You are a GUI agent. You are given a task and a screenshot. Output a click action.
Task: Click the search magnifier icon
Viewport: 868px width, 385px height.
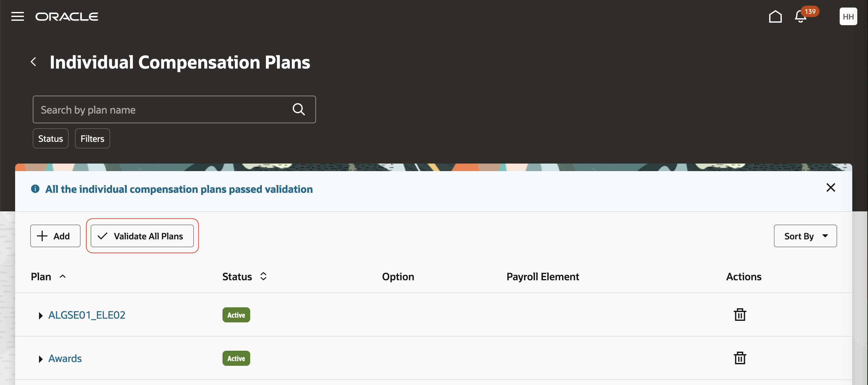click(299, 109)
